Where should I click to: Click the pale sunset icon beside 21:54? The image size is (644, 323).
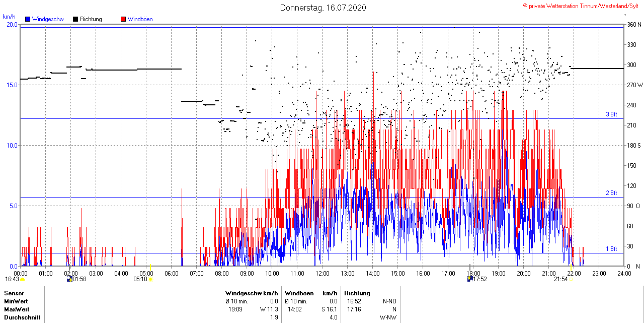pyautogui.click(x=571, y=279)
